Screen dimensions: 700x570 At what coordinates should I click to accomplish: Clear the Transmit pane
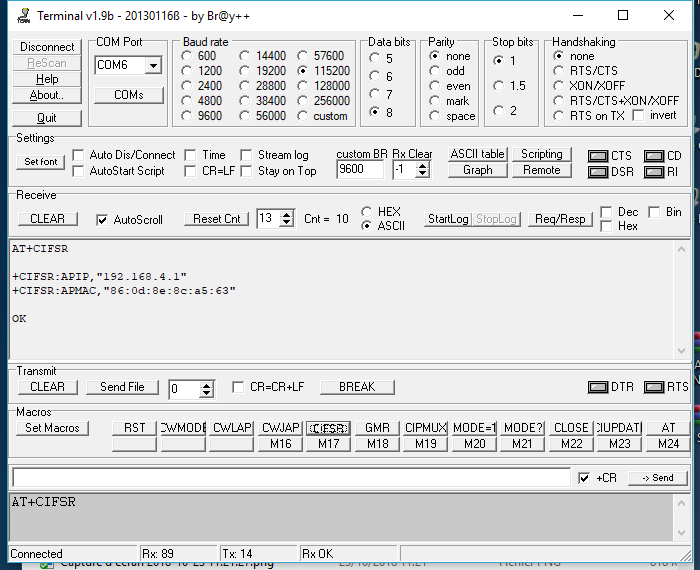tap(47, 387)
